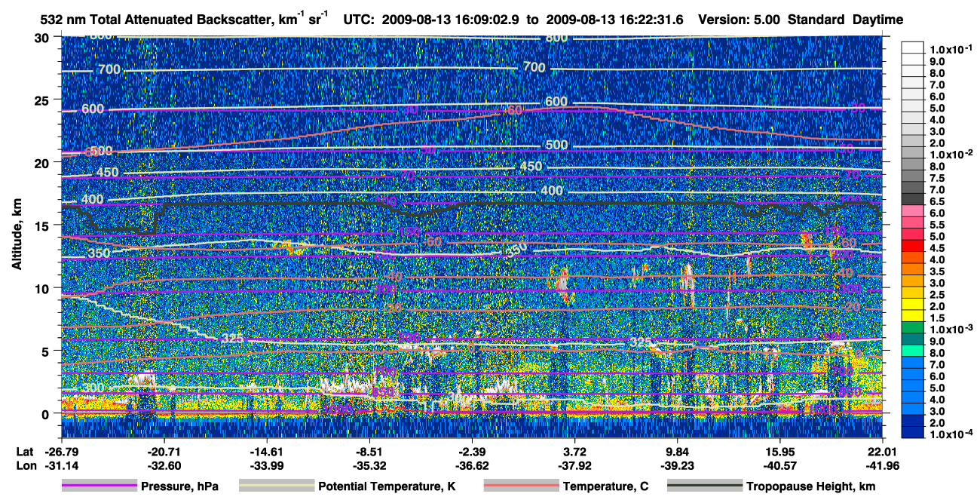Click longitude value '-40.57'
The height and width of the screenshot is (503, 980).
click(780, 465)
